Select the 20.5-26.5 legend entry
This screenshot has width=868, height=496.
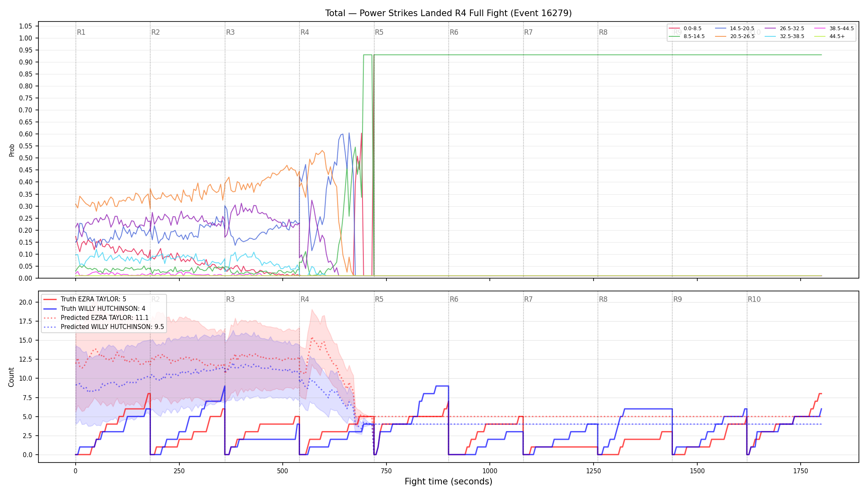tap(734, 36)
